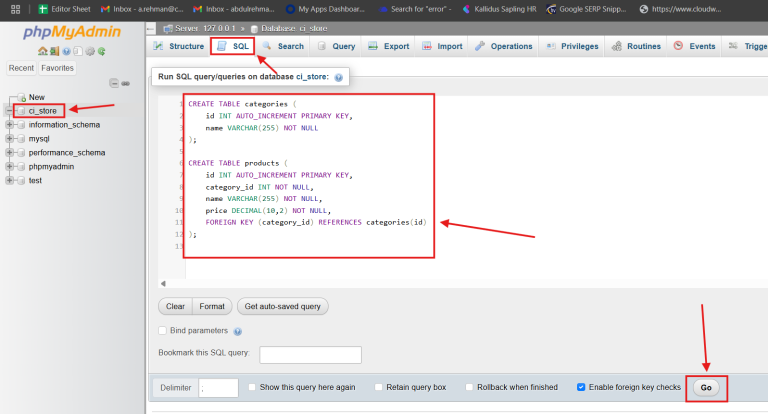
Task: Open the Search tab
Action: click(283, 46)
